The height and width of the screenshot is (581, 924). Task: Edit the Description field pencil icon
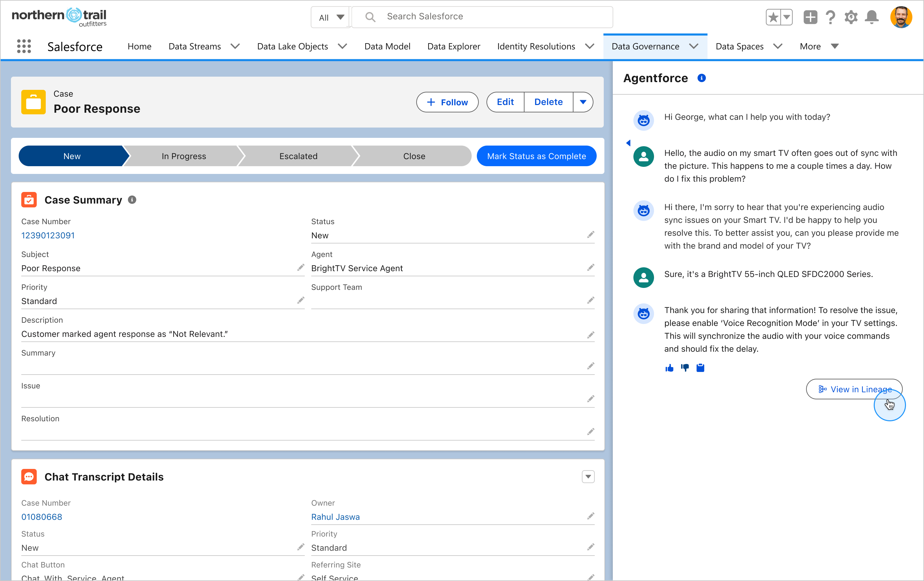point(591,335)
